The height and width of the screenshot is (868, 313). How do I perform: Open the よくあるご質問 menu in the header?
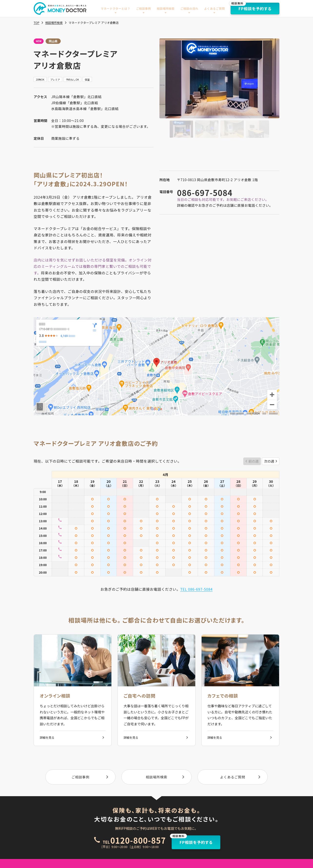[x=214, y=9]
